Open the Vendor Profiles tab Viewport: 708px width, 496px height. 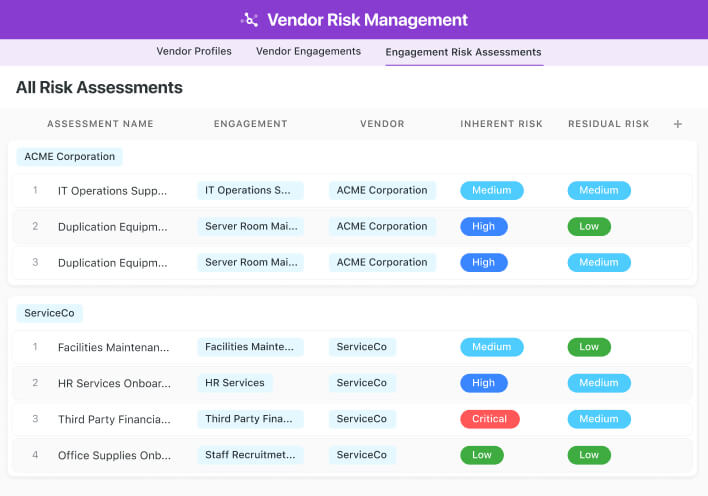(194, 51)
